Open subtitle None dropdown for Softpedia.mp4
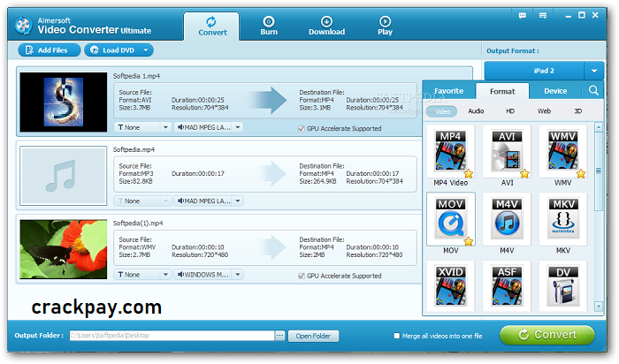Image resolution: width=619 pixels, height=364 pixels. pos(165,201)
